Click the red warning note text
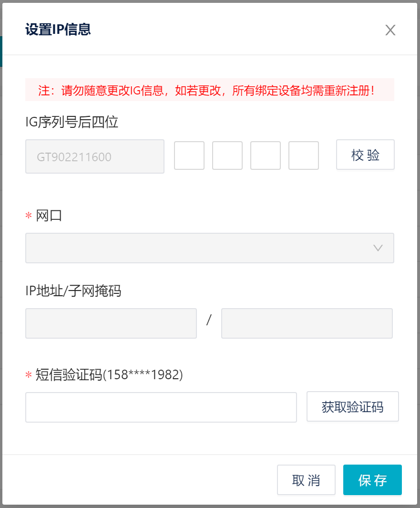420x508 pixels. pyautogui.click(x=209, y=90)
